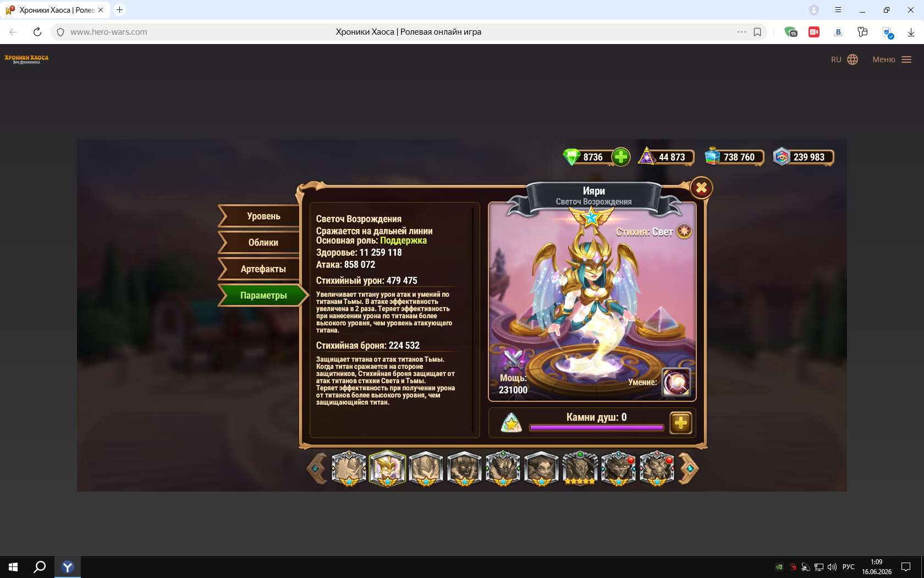This screenshot has height=578, width=924.
Task: Click the Стихийный урон: 479 475 heading
Action: coord(366,281)
